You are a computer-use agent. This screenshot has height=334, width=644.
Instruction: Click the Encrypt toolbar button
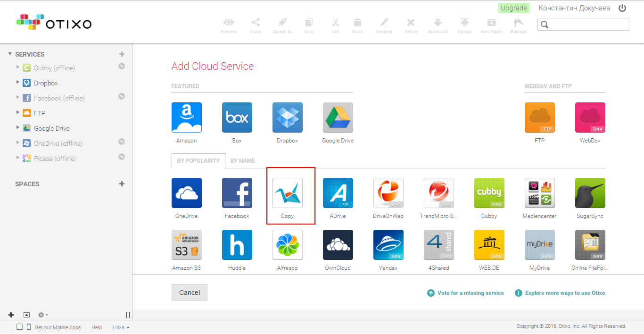[x=519, y=25]
